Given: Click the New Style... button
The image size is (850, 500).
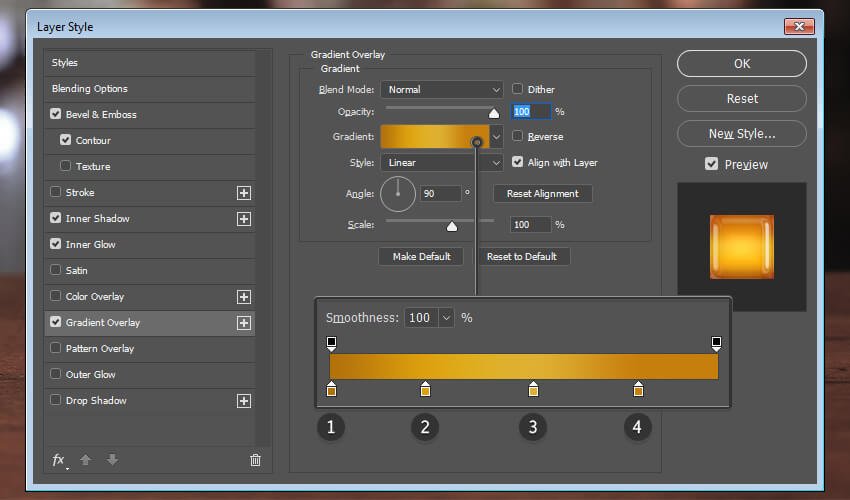Looking at the screenshot, I should pos(742,133).
